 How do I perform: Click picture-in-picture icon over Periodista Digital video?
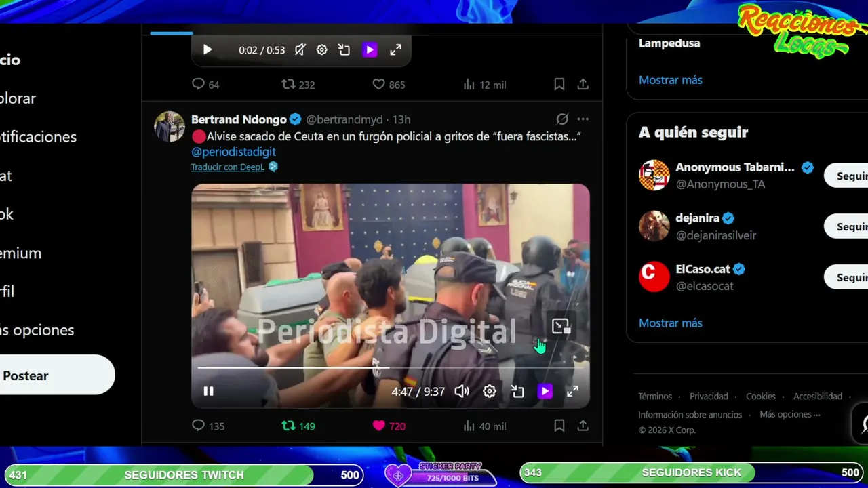point(561,327)
